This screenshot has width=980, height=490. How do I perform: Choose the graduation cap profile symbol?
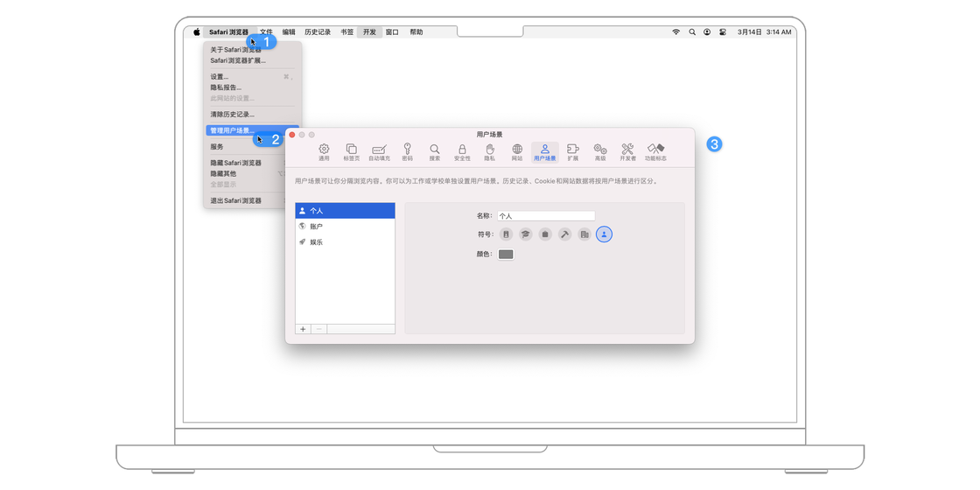point(526,234)
